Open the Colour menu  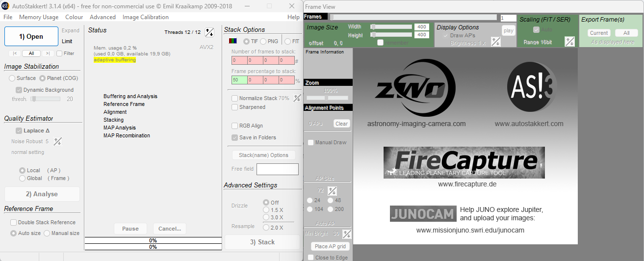[x=74, y=17]
